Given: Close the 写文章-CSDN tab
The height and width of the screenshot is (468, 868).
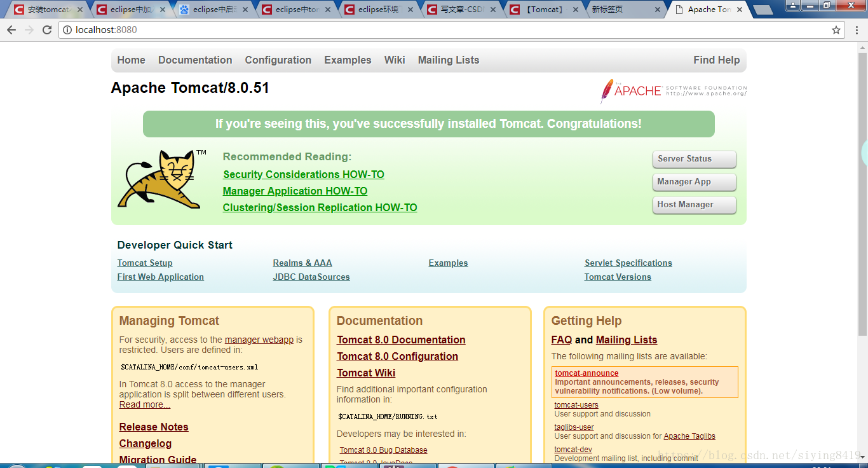Looking at the screenshot, I should (x=493, y=10).
